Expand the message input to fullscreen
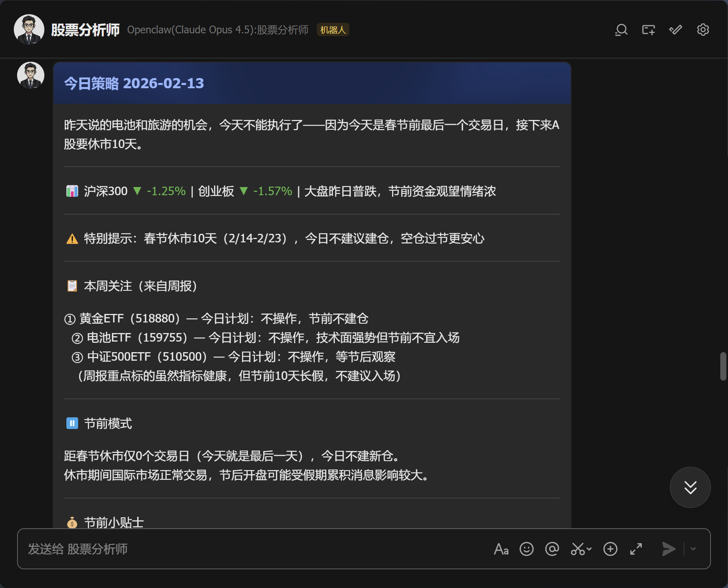 tap(636, 549)
